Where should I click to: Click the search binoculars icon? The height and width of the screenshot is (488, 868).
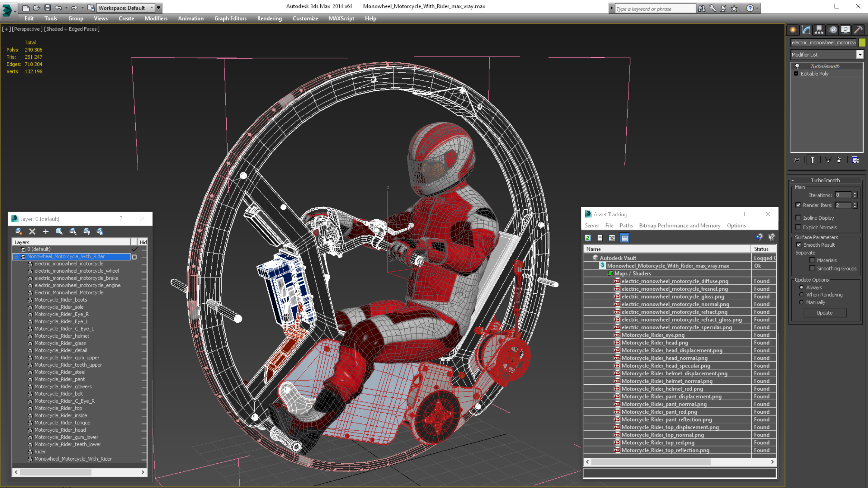702,8
